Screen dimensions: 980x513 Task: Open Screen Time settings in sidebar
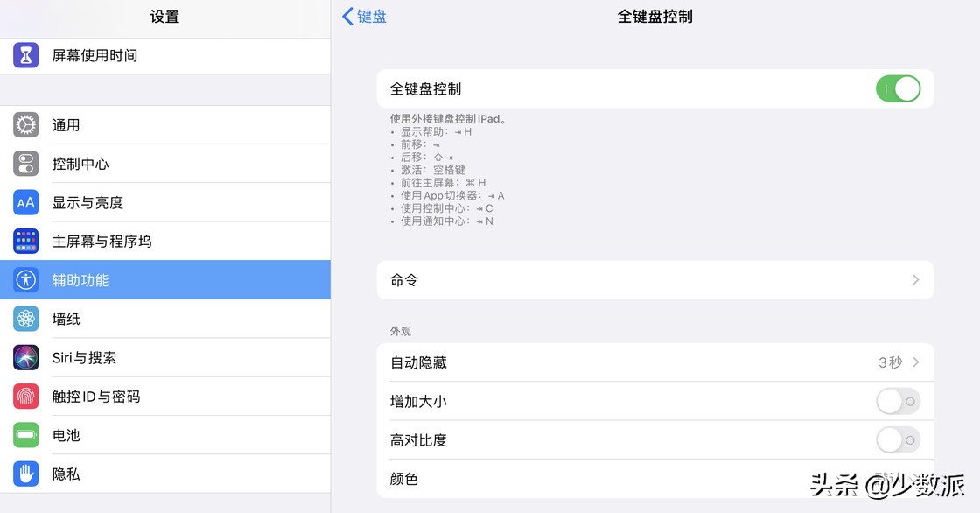coord(25,55)
